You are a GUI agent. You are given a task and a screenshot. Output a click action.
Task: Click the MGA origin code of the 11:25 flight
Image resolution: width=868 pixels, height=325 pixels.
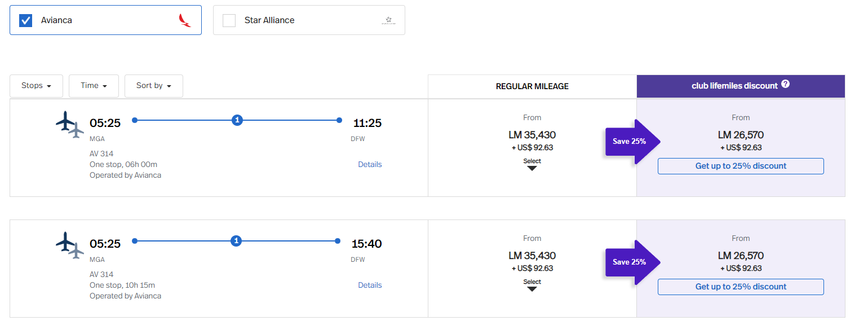point(97,139)
